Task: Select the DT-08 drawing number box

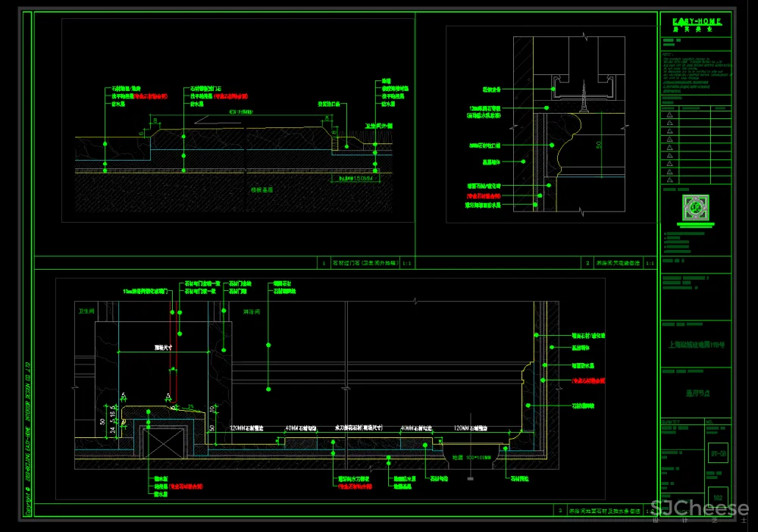Action: coord(717,453)
